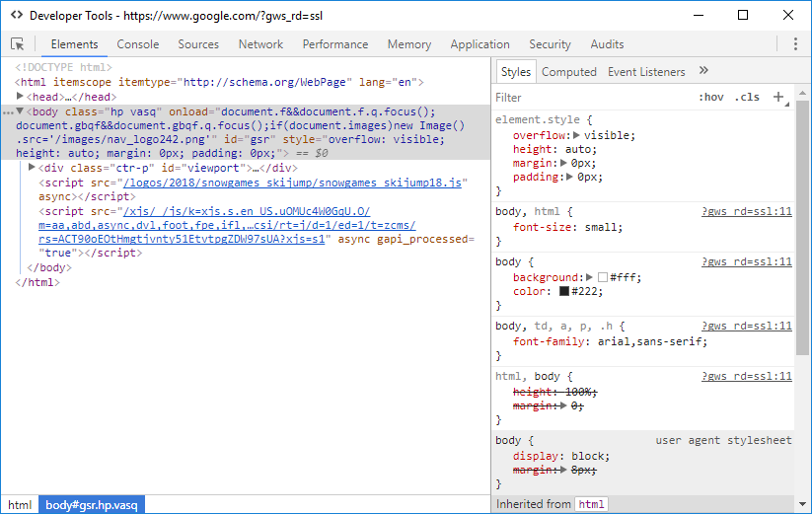812x514 pixels.
Task: Click the font-size: small declaration
Action: [567, 227]
